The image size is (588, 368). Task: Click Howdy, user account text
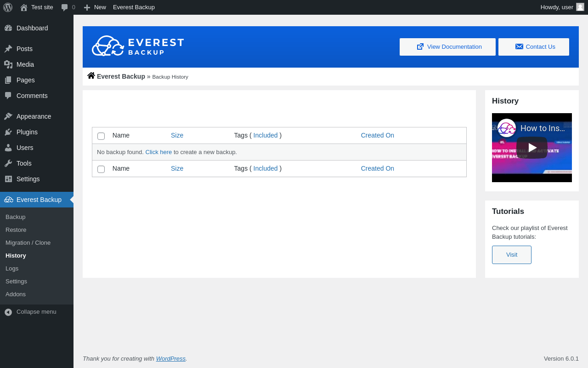[557, 7]
